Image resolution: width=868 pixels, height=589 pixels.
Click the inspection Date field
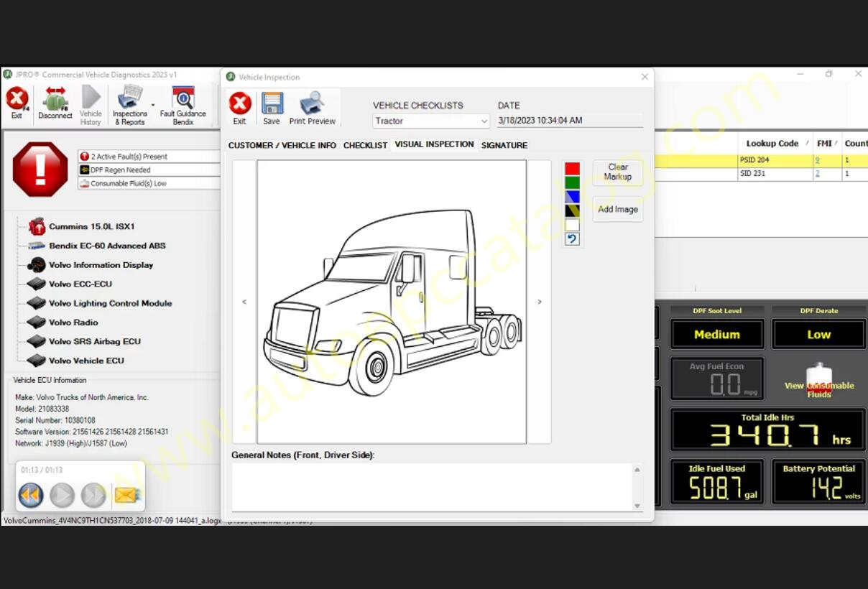(x=569, y=121)
